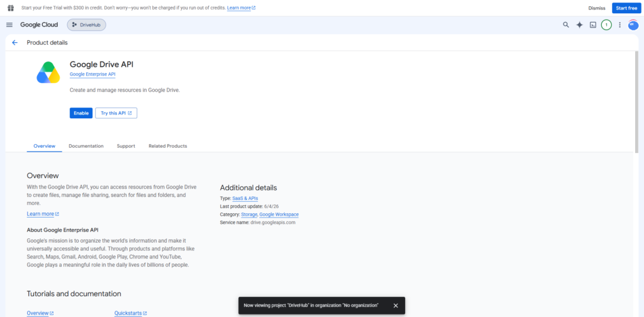Switch to the Documentation tab
Viewport: 644px width, 317px height.
point(86,146)
